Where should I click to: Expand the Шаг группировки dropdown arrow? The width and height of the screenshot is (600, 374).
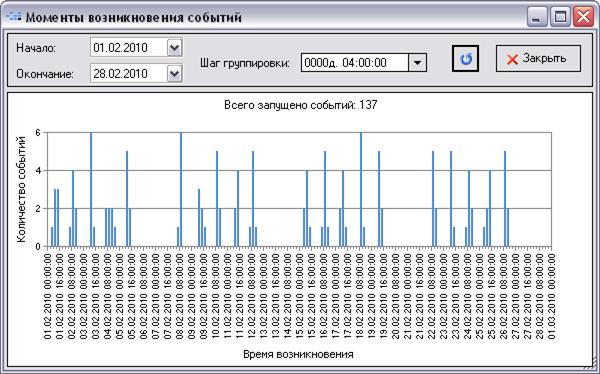click(417, 62)
